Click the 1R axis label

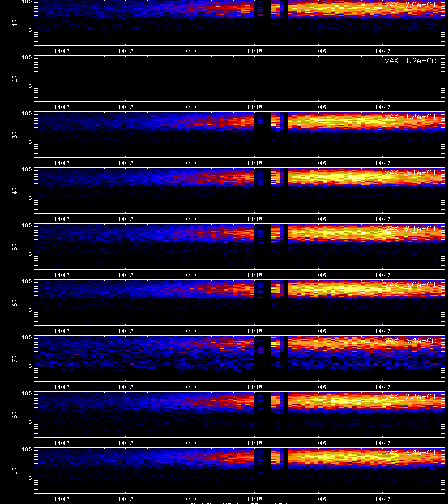coord(15,23)
